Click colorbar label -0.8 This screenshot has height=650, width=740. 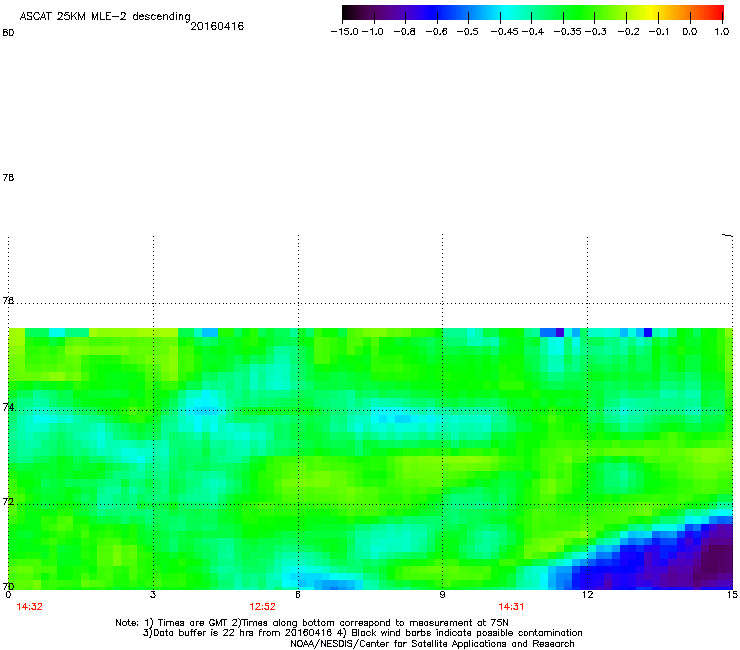point(404,32)
